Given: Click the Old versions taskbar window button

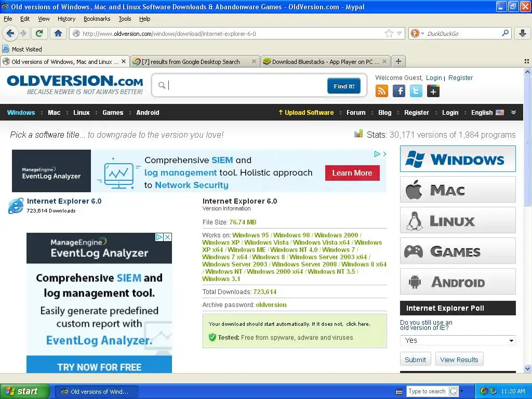Looking at the screenshot, I should point(96,392).
